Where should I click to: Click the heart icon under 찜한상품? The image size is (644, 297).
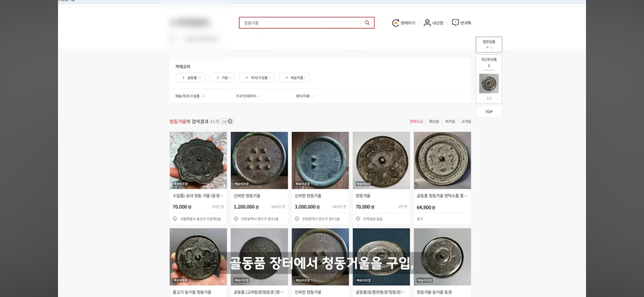point(487,48)
